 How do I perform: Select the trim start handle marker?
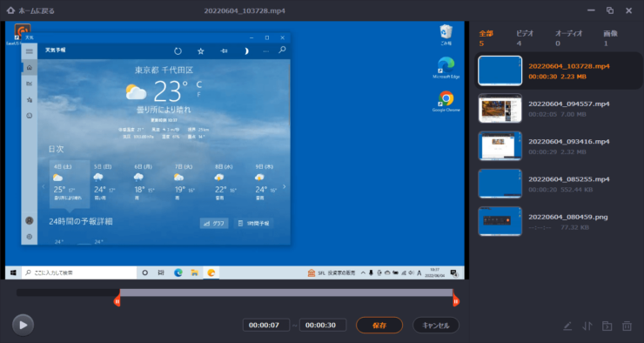(117, 301)
